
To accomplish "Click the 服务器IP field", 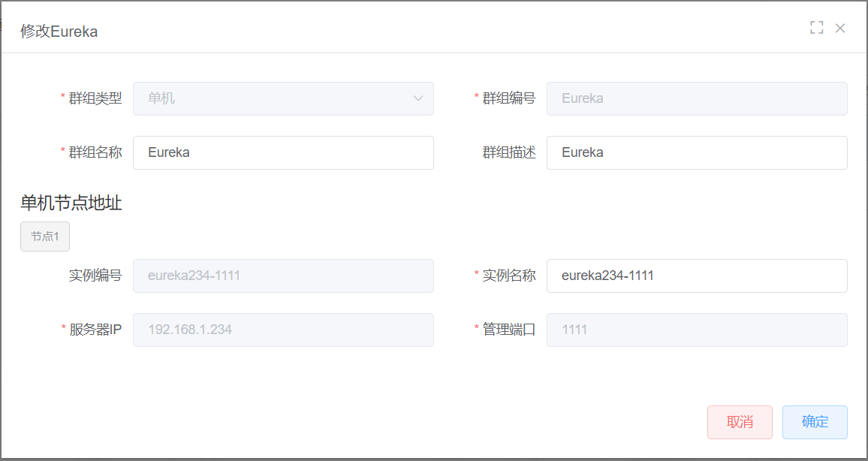I will click(283, 330).
